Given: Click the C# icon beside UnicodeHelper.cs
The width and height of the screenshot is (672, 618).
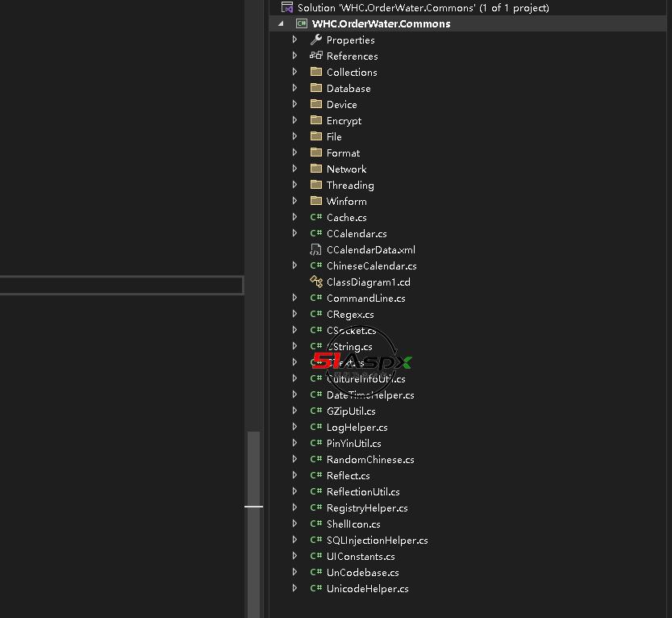Looking at the screenshot, I should point(316,588).
